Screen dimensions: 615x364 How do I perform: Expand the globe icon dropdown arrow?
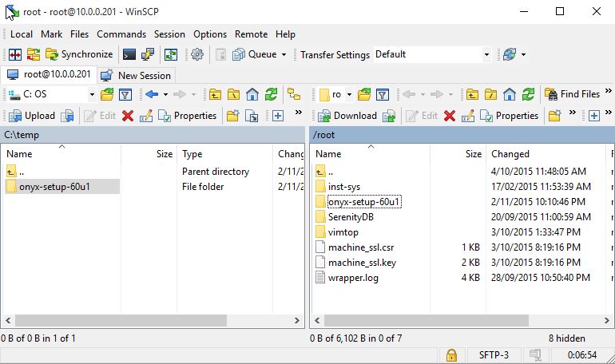[x=524, y=54]
